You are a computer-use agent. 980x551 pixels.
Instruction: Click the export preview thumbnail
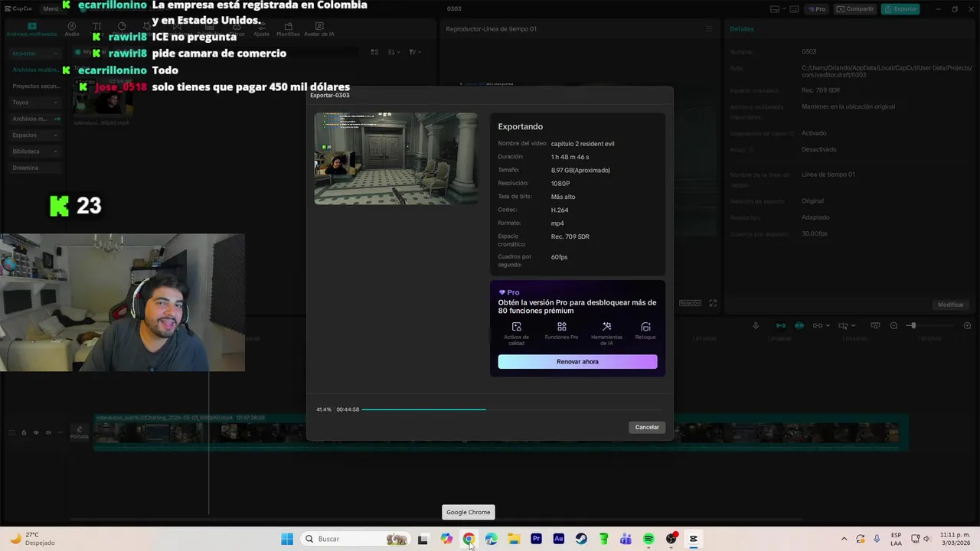pos(396,158)
